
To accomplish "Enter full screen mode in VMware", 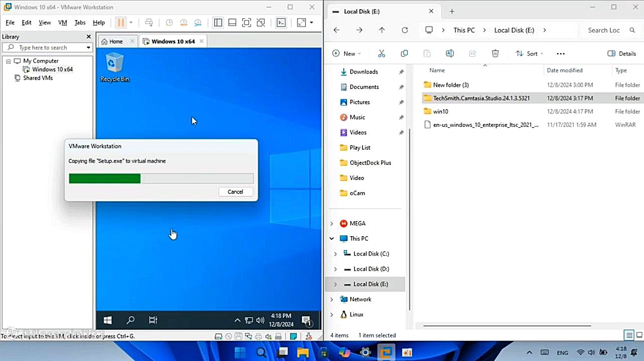I will point(246,23).
